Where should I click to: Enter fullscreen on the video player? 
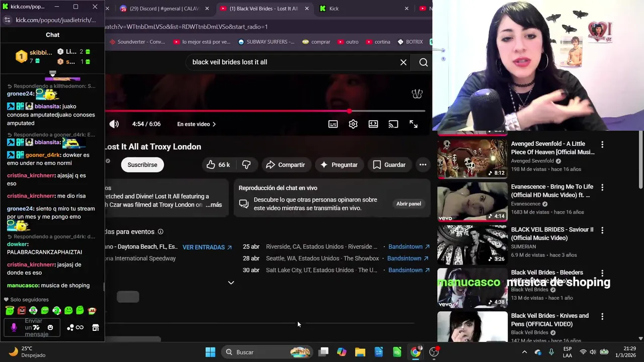pyautogui.click(x=414, y=124)
